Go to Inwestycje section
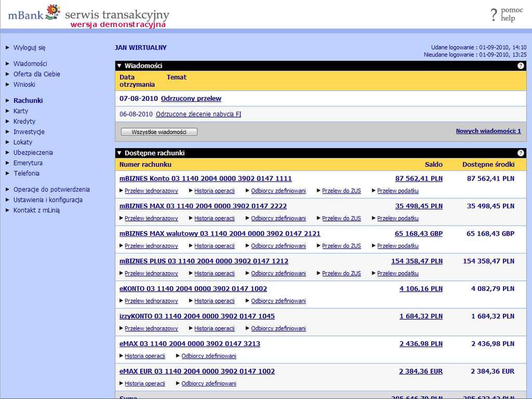532x399 pixels. point(29,131)
